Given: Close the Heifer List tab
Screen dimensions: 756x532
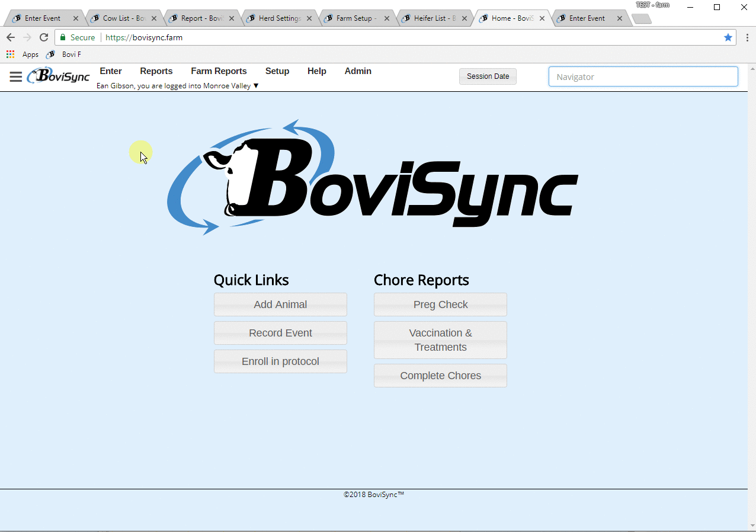Looking at the screenshot, I should pos(465,18).
